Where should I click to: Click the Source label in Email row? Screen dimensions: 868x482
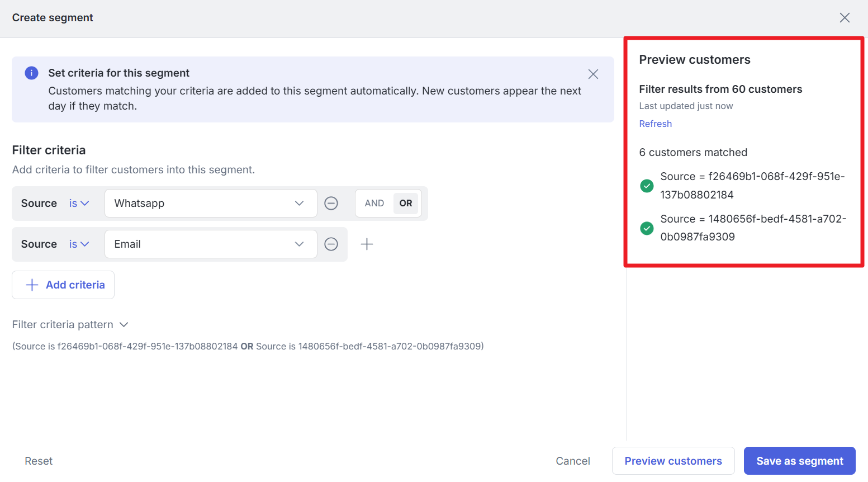[39, 244]
